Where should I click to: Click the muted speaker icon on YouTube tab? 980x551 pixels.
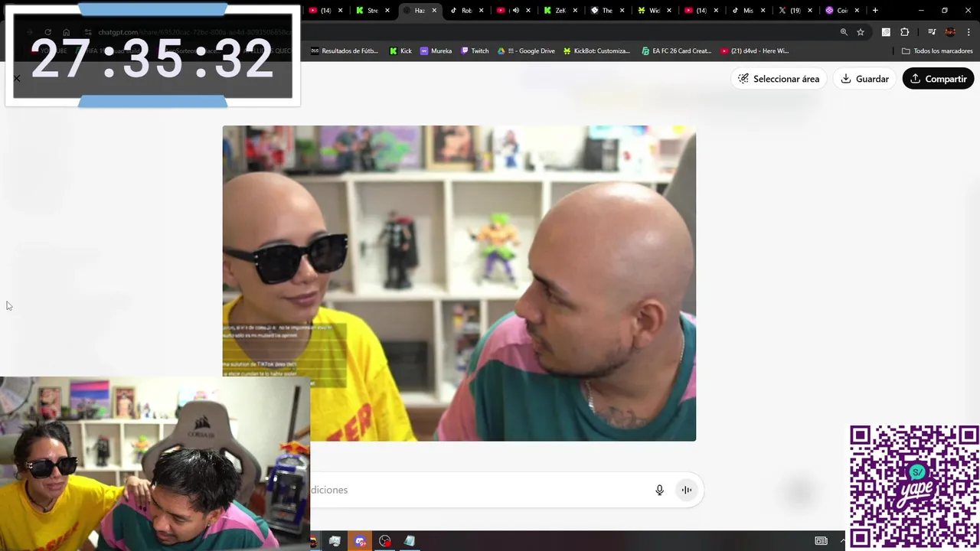point(515,11)
